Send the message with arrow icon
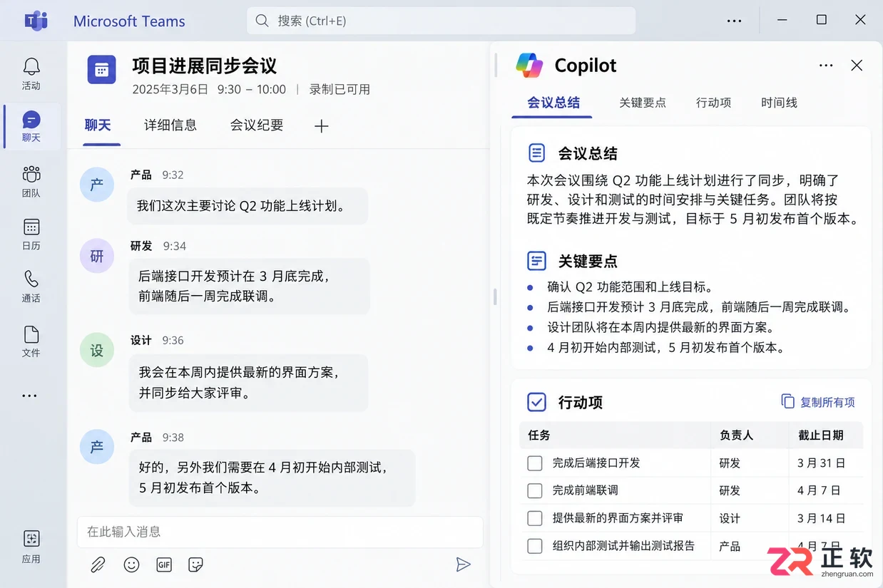Image resolution: width=883 pixels, height=588 pixels. click(463, 564)
